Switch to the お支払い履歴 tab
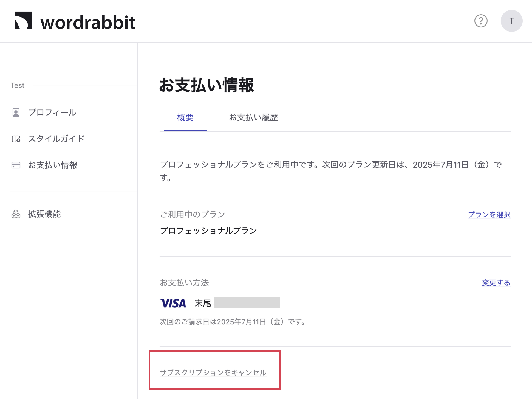The height and width of the screenshot is (399, 532). click(253, 117)
